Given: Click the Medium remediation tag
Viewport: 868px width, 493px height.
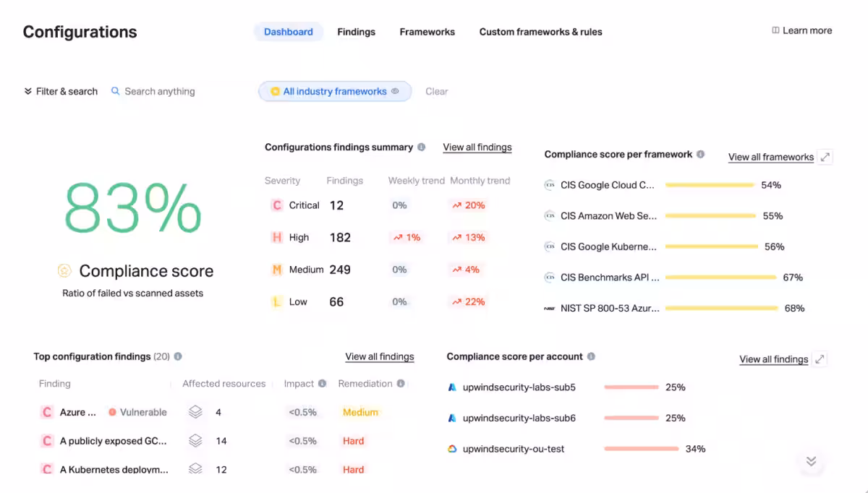Looking at the screenshot, I should 360,412.
